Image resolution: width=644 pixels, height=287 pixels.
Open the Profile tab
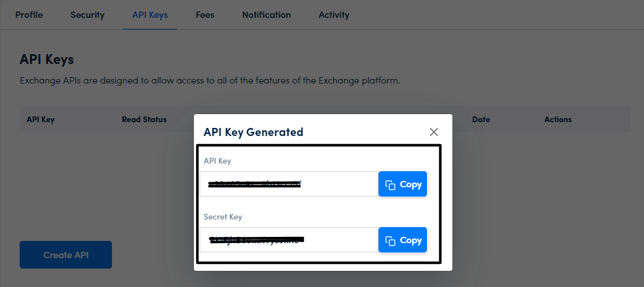(29, 15)
